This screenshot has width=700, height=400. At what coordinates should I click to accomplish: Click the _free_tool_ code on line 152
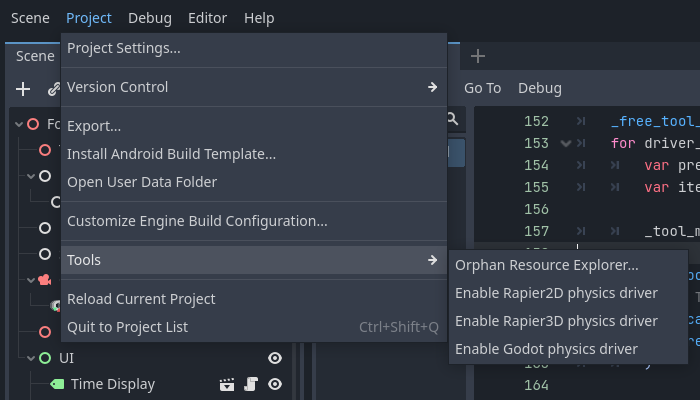(655, 121)
